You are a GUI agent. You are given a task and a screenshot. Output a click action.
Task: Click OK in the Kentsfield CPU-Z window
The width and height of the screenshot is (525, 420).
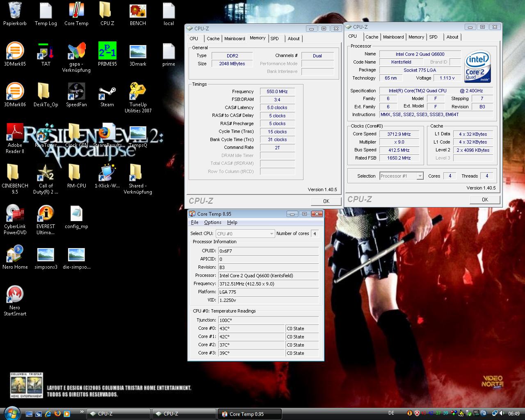coord(485,199)
